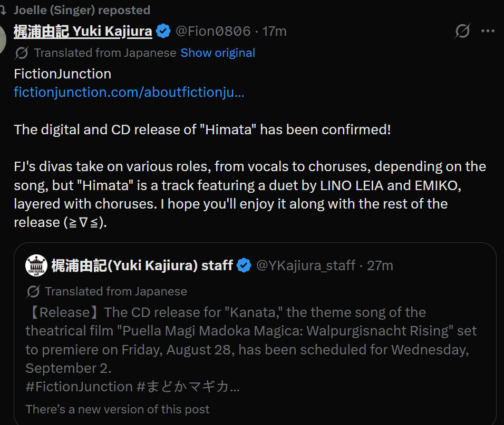Click the Yuki Kajiura staff piano avatar
The width and height of the screenshot is (504, 425).
[x=36, y=265]
